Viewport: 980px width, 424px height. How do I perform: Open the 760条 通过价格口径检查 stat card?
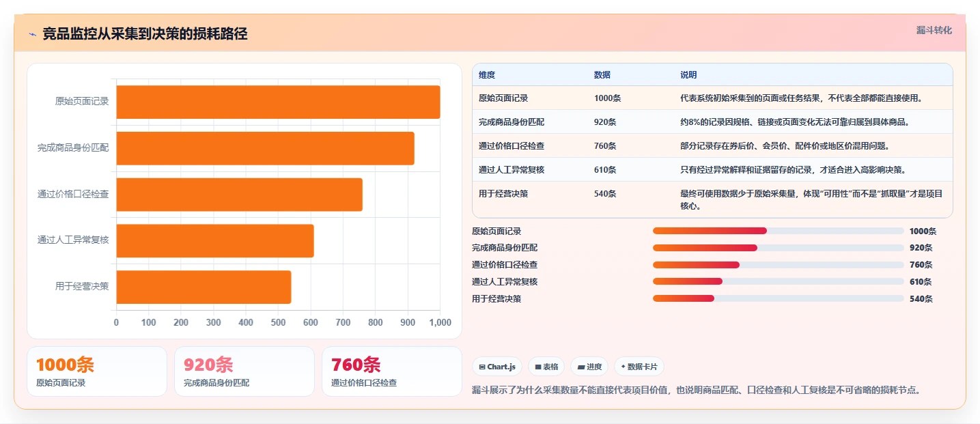pos(392,371)
